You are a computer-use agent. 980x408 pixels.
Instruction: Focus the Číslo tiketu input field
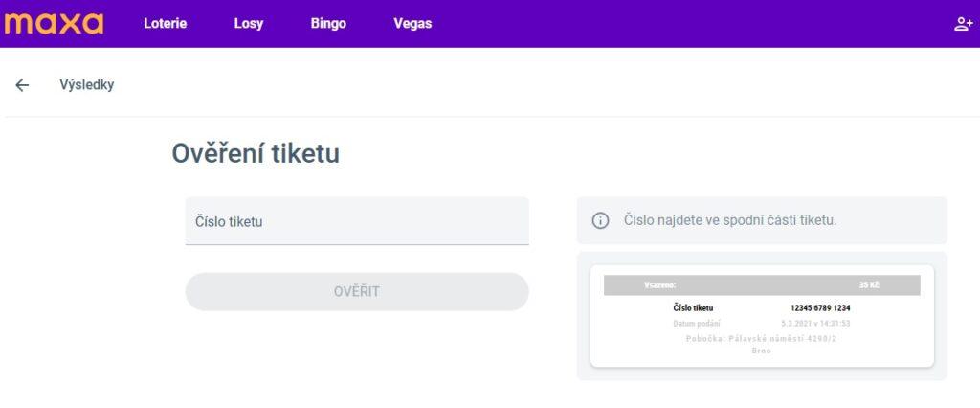(357, 221)
